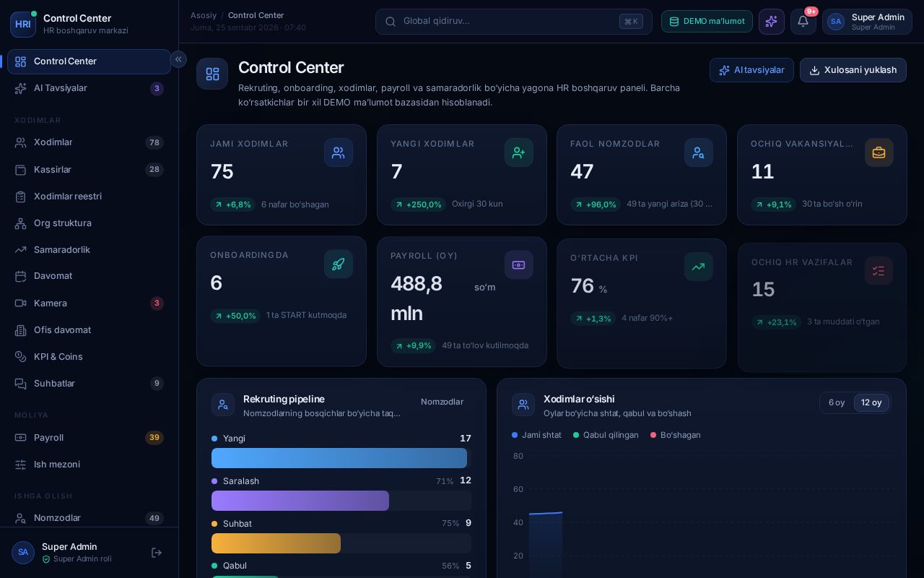The width and height of the screenshot is (924, 578).
Task: Click the Xulosani yuklash download button
Action: click(x=853, y=70)
